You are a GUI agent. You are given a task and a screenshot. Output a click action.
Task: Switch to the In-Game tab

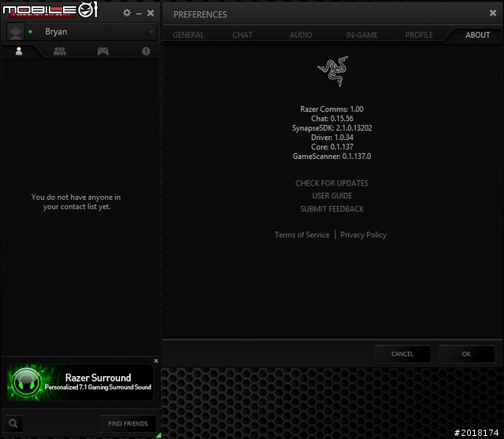tap(361, 35)
